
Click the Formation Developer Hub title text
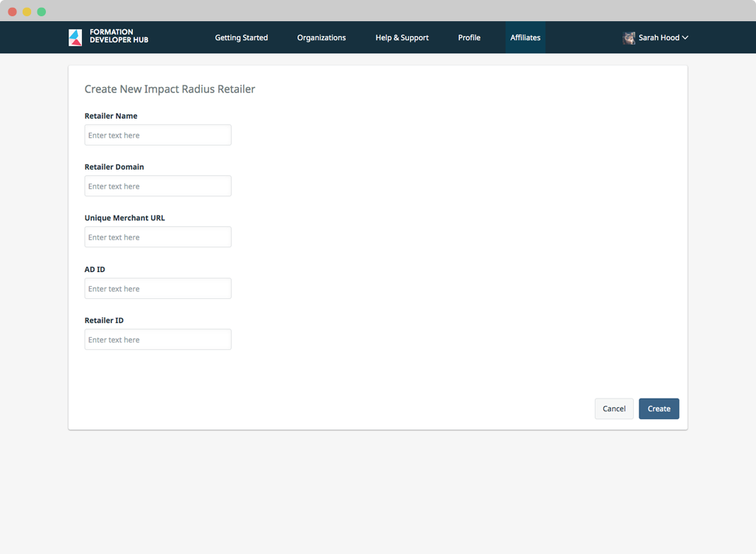(119, 36)
